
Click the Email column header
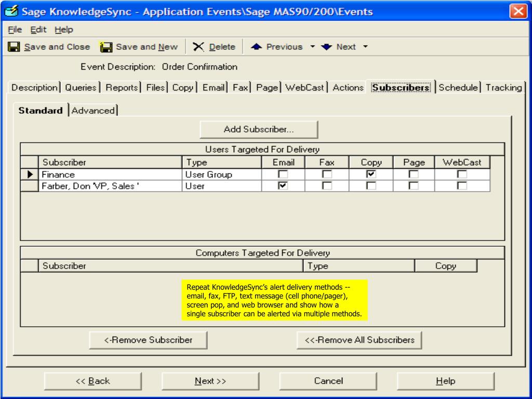(283, 162)
